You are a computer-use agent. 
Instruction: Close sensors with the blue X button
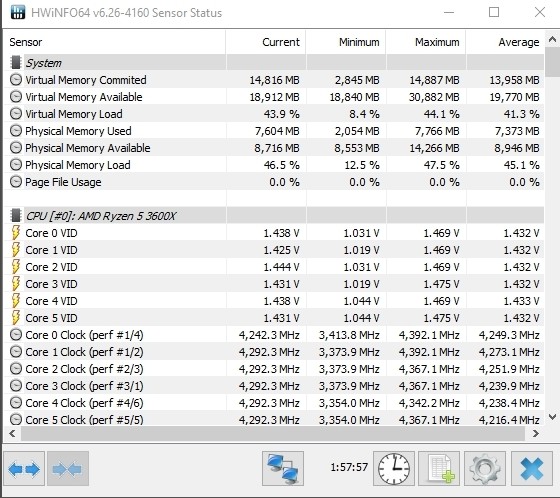tap(531, 468)
